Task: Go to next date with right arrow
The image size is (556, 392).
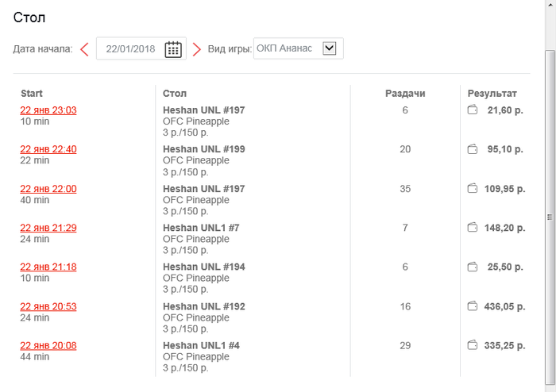Action: 197,49
